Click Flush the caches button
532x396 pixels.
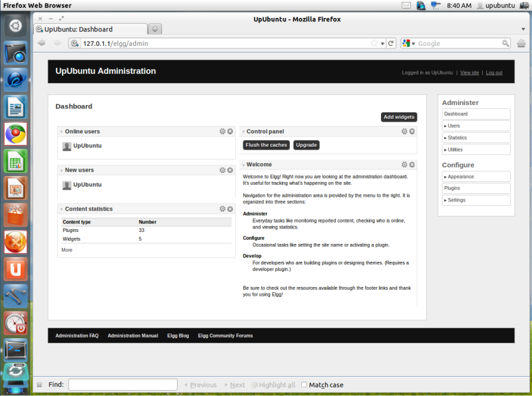[266, 145]
